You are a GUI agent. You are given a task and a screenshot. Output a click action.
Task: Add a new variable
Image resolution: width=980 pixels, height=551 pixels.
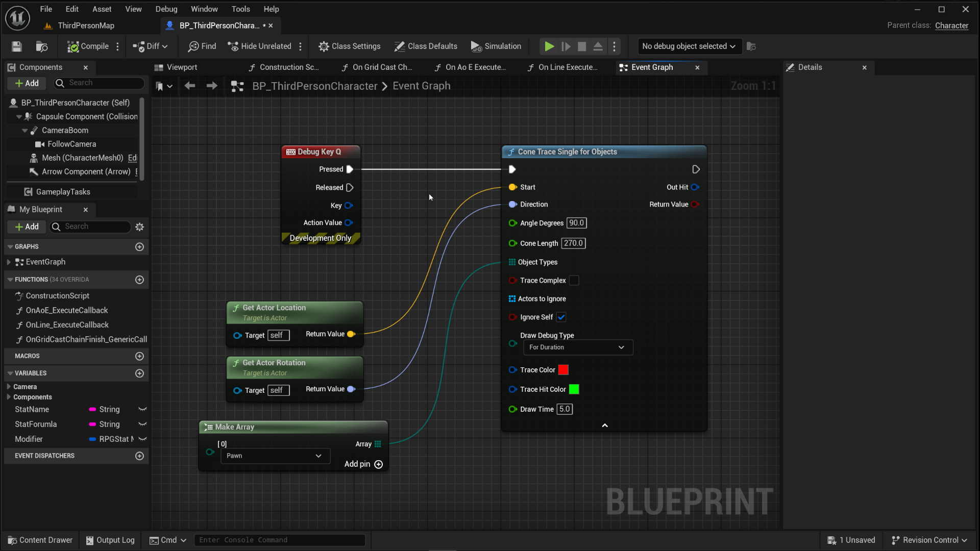point(140,373)
